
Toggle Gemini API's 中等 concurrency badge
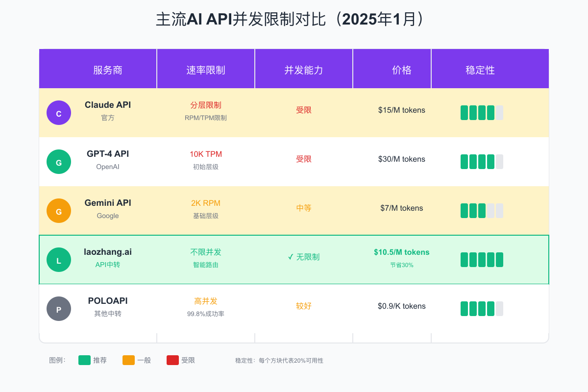tap(304, 208)
